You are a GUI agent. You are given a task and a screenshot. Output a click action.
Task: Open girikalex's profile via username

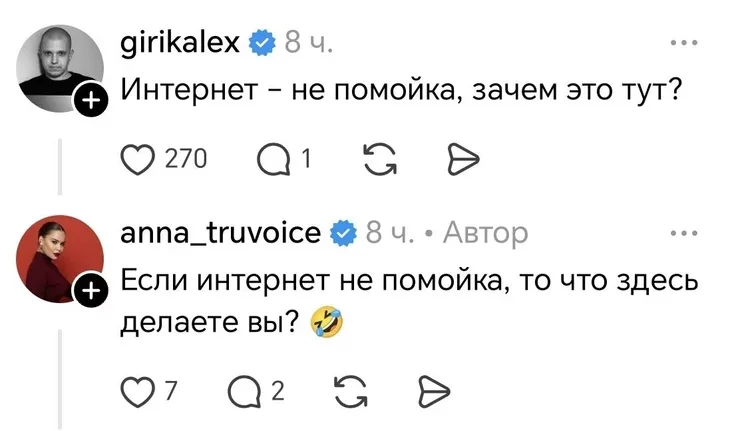[179, 43]
